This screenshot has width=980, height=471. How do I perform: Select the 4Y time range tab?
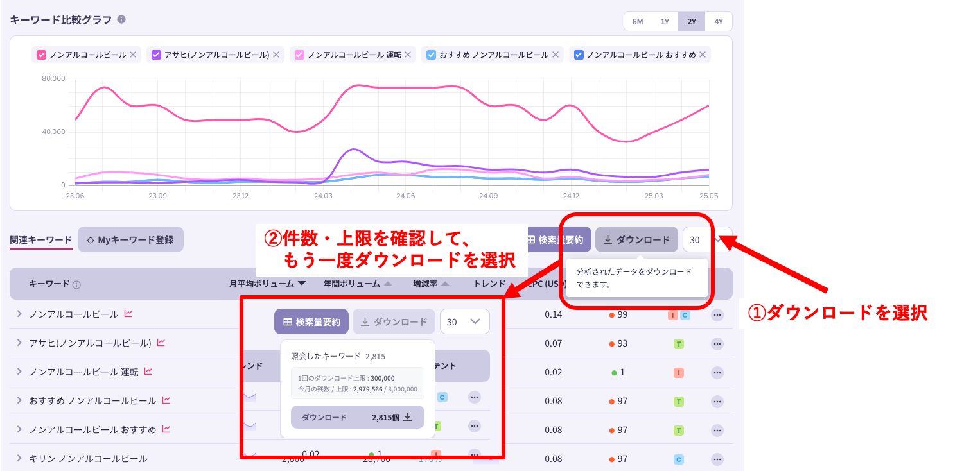(x=719, y=21)
